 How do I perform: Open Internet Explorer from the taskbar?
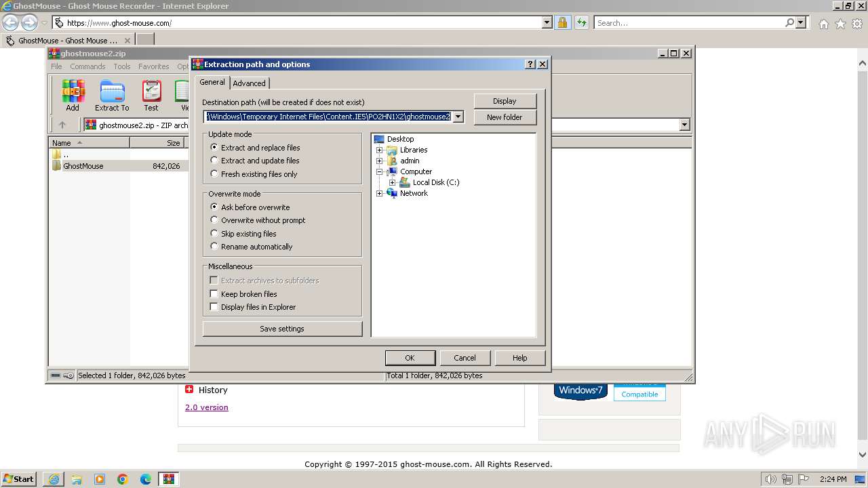[54, 479]
